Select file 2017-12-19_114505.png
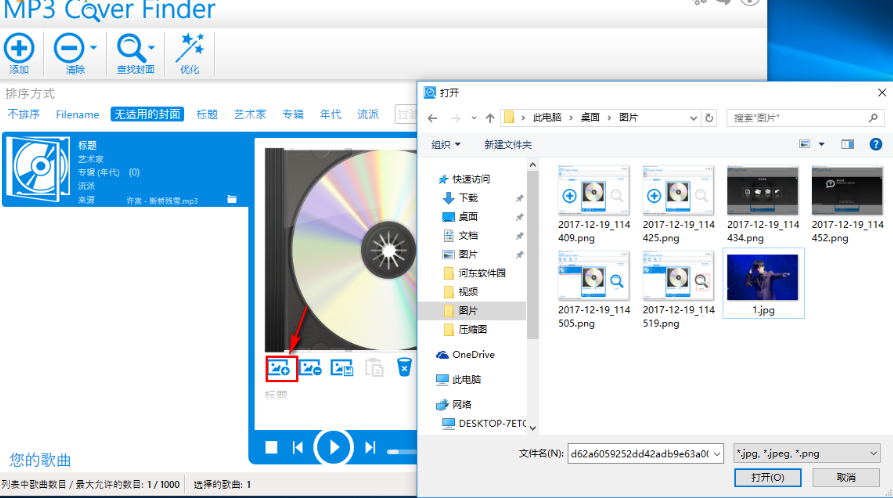This screenshot has width=893, height=498. (594, 289)
